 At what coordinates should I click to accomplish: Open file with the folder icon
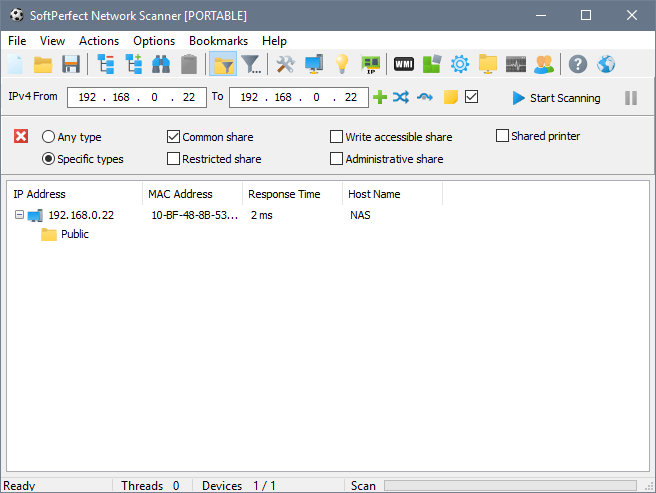(43, 64)
